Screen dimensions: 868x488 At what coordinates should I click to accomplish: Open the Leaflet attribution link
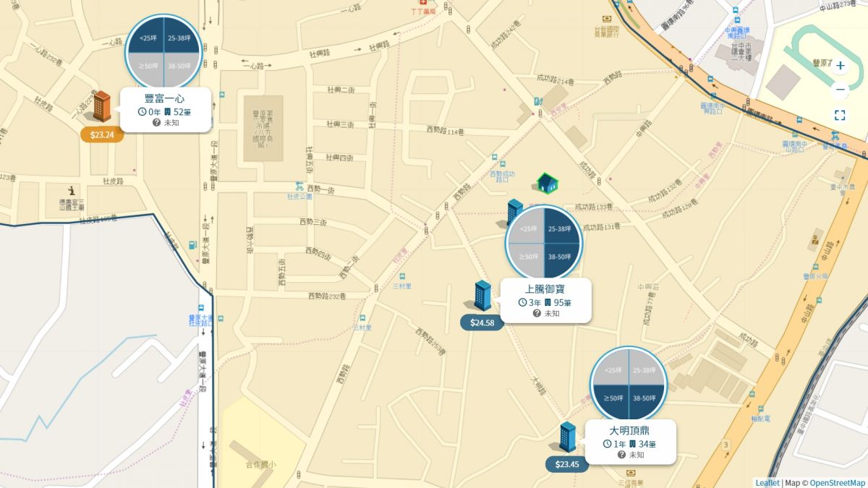(x=767, y=483)
